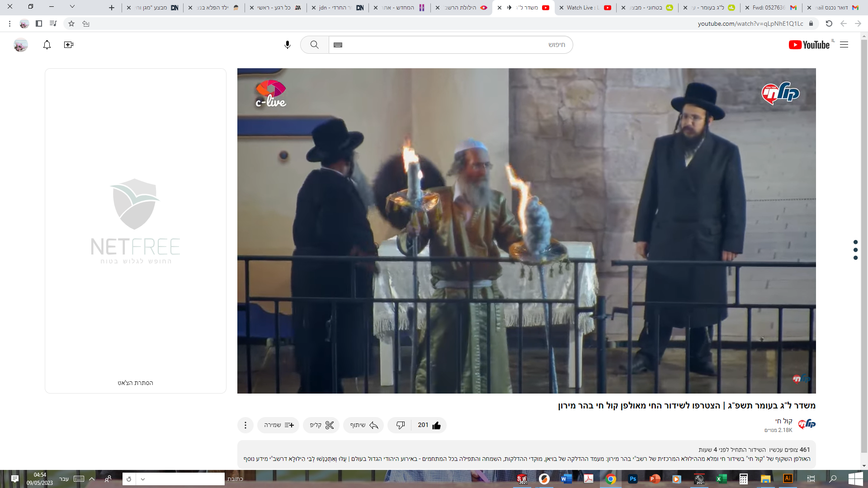
Task: Dislike the video with thumbs down
Action: click(400, 425)
